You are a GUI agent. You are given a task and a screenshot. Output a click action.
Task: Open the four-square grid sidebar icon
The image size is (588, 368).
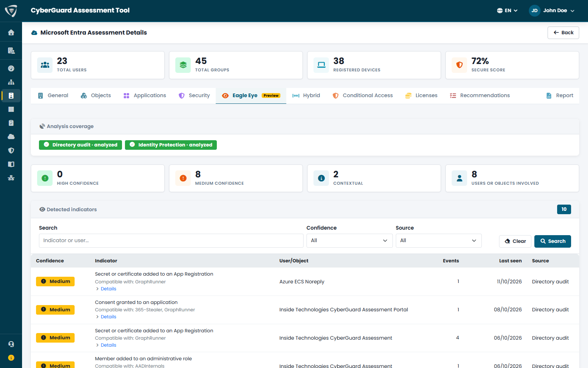click(11, 109)
